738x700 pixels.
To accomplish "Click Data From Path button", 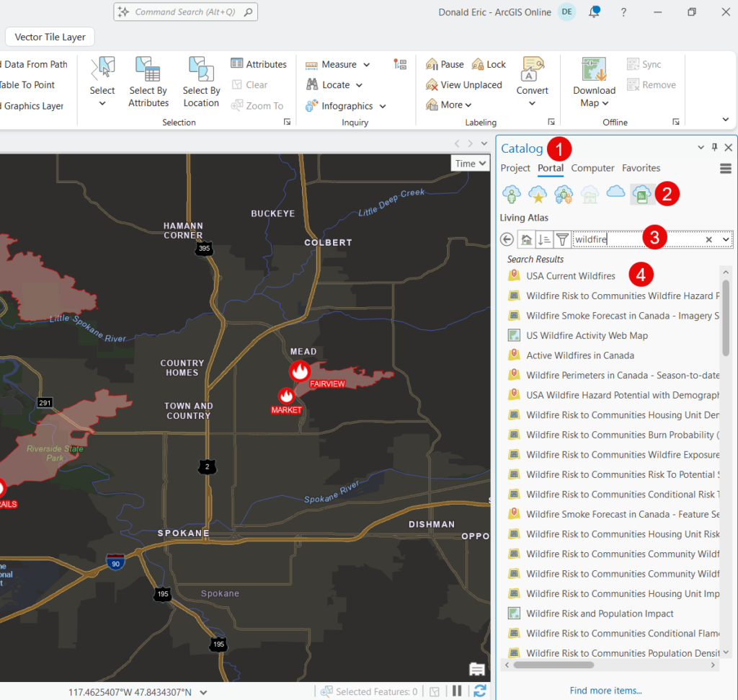I will point(34,64).
